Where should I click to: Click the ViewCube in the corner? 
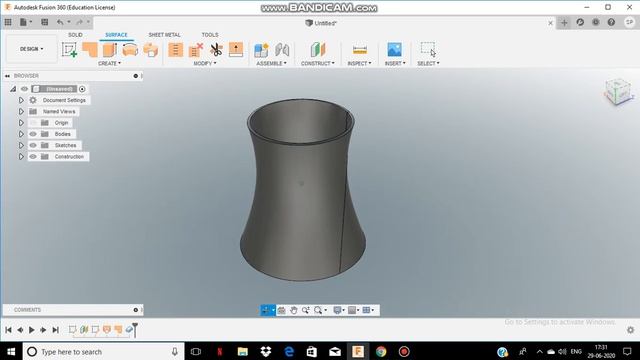click(x=618, y=92)
